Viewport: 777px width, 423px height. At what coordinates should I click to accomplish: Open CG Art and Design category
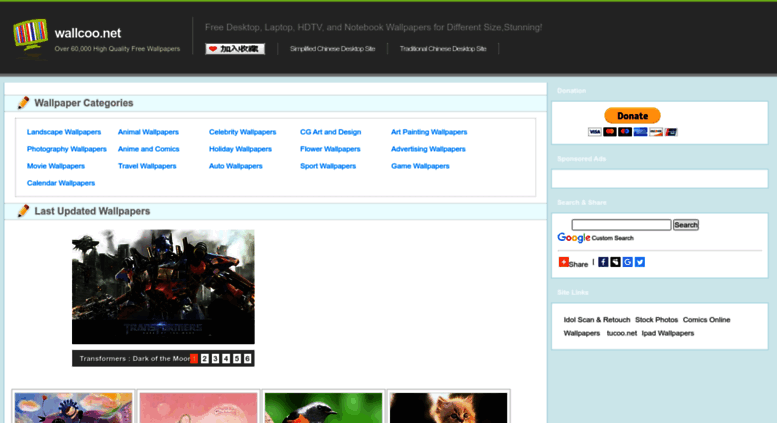click(331, 132)
